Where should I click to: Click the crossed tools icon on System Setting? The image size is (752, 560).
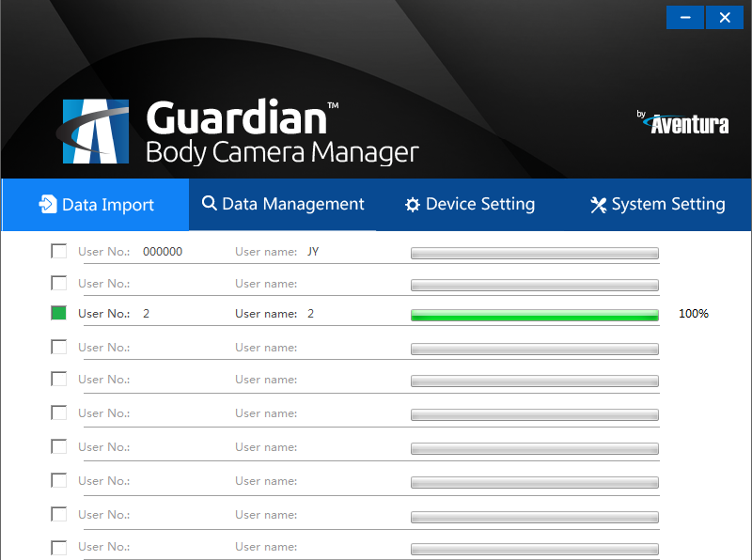click(x=599, y=204)
